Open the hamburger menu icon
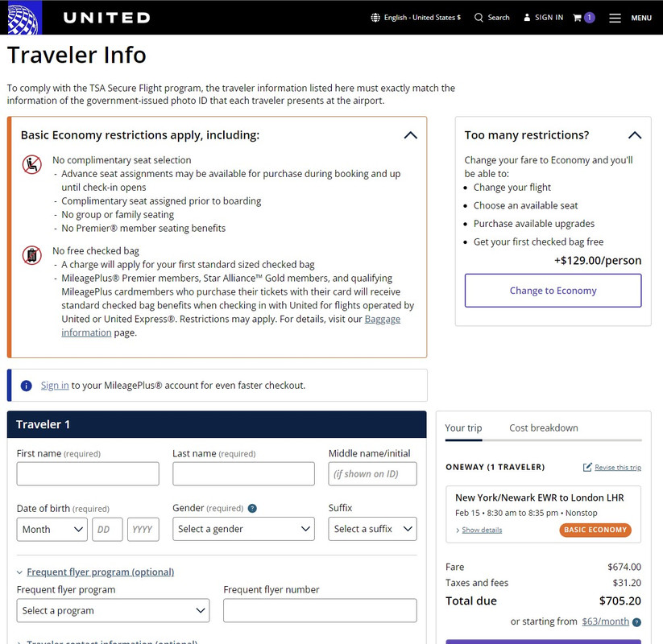 tap(615, 18)
